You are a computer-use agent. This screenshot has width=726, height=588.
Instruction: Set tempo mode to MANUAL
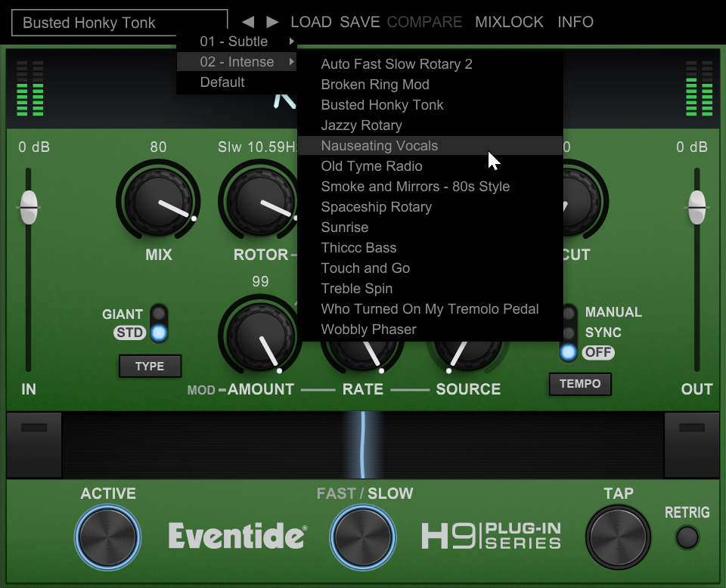[569, 313]
